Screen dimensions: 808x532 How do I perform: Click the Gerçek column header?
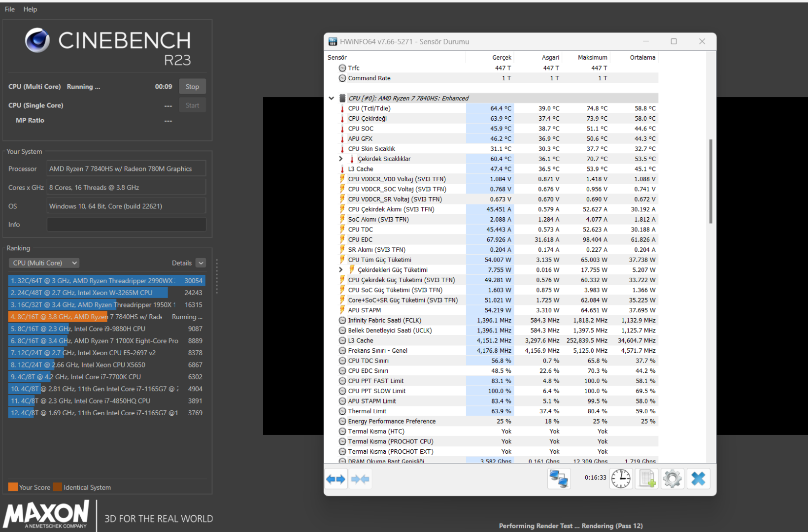pyautogui.click(x=502, y=58)
